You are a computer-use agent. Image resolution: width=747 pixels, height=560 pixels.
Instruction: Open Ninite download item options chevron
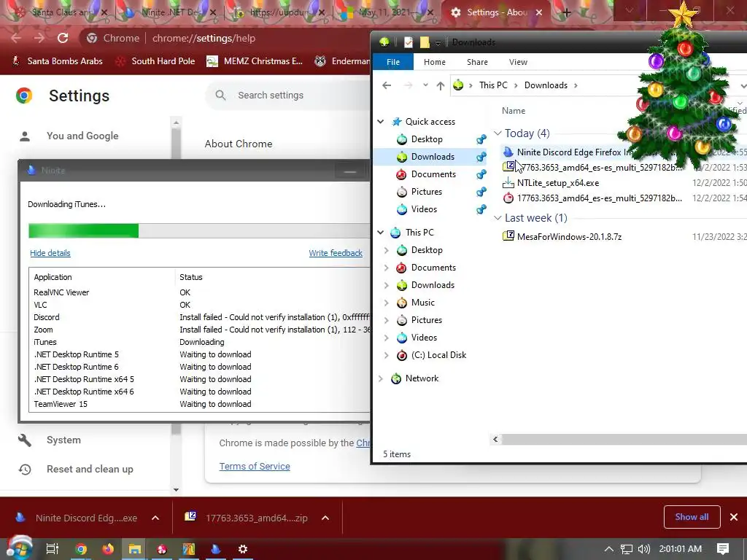coord(155,518)
